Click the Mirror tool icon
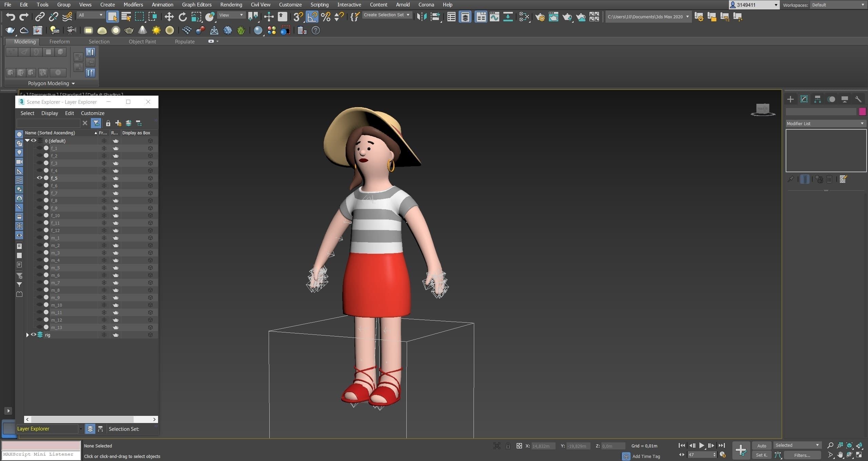This screenshot has height=461, width=868. [x=422, y=17]
